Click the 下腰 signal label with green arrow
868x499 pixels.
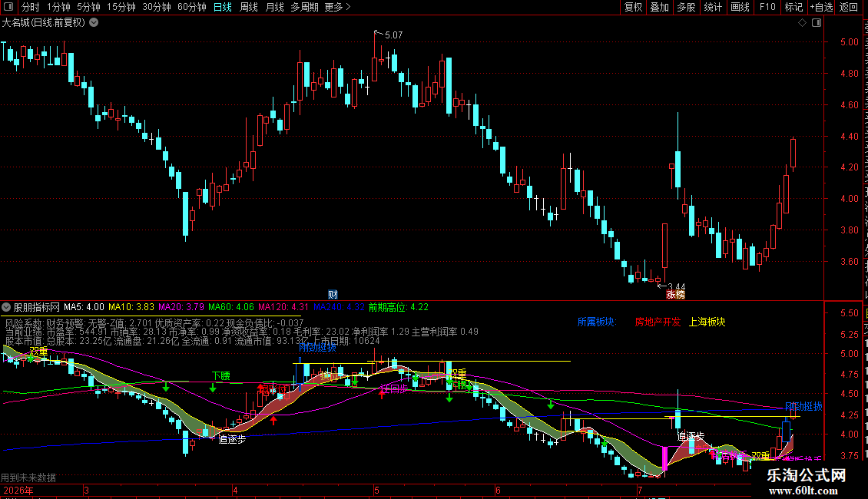(221, 376)
